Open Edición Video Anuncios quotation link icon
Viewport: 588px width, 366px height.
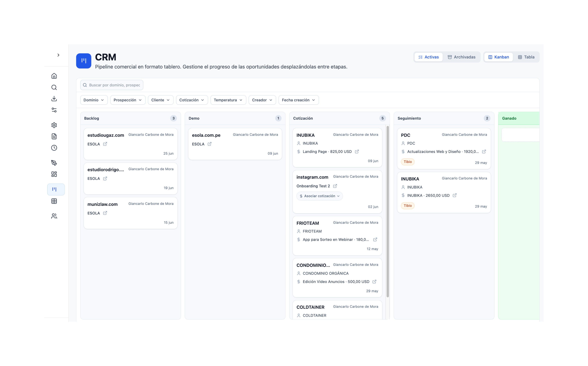[x=375, y=282]
